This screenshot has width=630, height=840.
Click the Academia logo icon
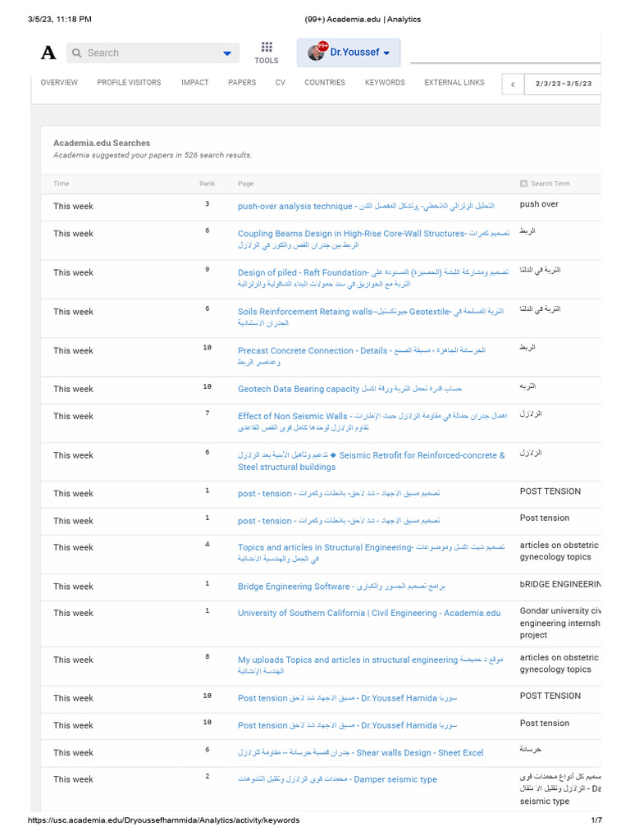click(48, 52)
